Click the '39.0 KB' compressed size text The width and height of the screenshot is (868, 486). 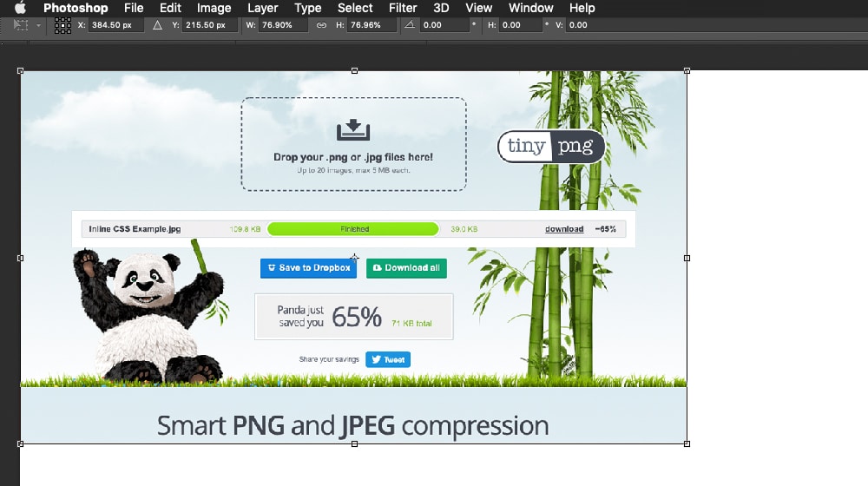pyautogui.click(x=464, y=228)
